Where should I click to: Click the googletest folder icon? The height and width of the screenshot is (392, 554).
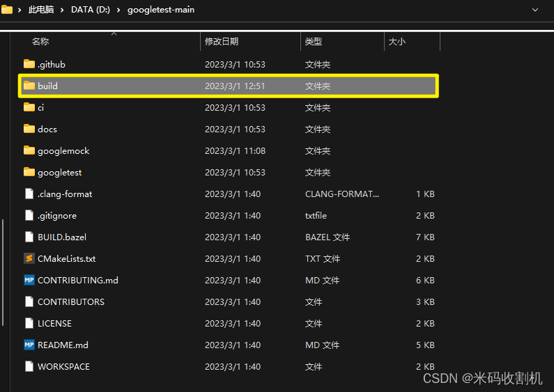pos(29,172)
